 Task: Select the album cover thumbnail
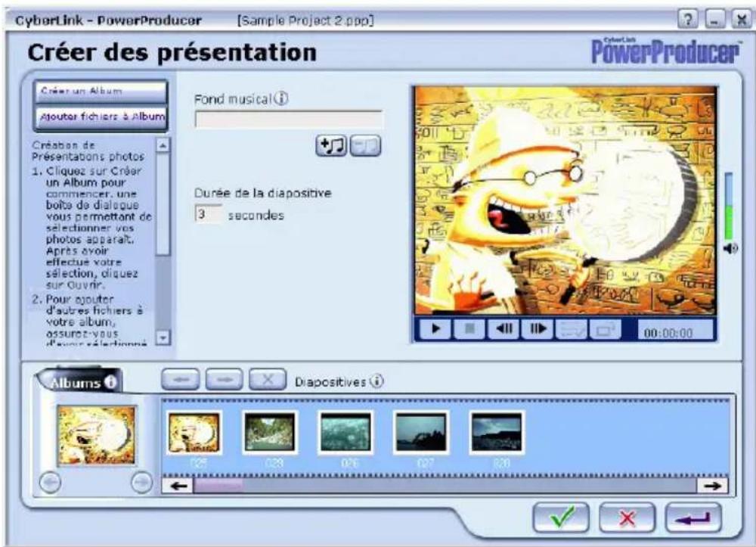click(x=97, y=436)
